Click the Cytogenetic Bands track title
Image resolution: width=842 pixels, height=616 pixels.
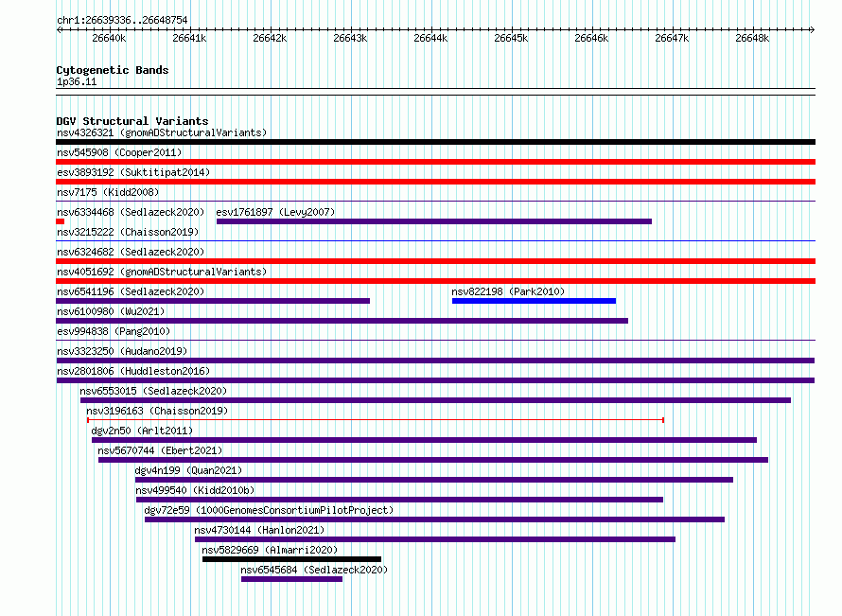[x=113, y=70]
